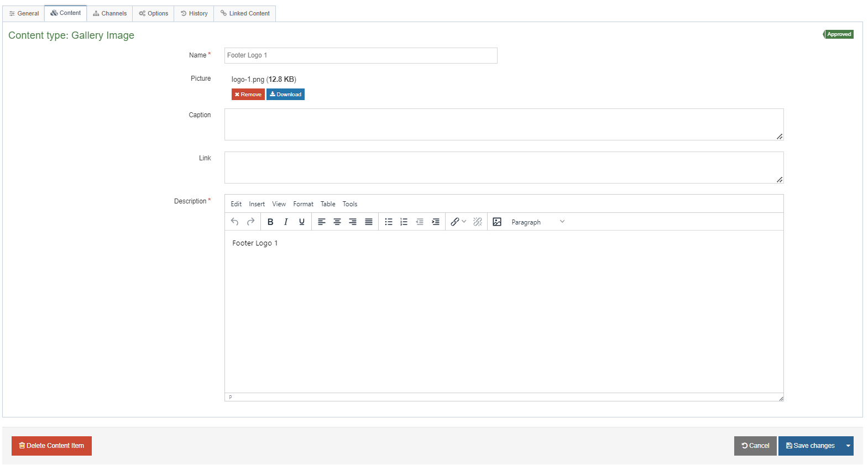Increase indent in the editor toolbar
The image size is (868, 470).
click(x=436, y=222)
